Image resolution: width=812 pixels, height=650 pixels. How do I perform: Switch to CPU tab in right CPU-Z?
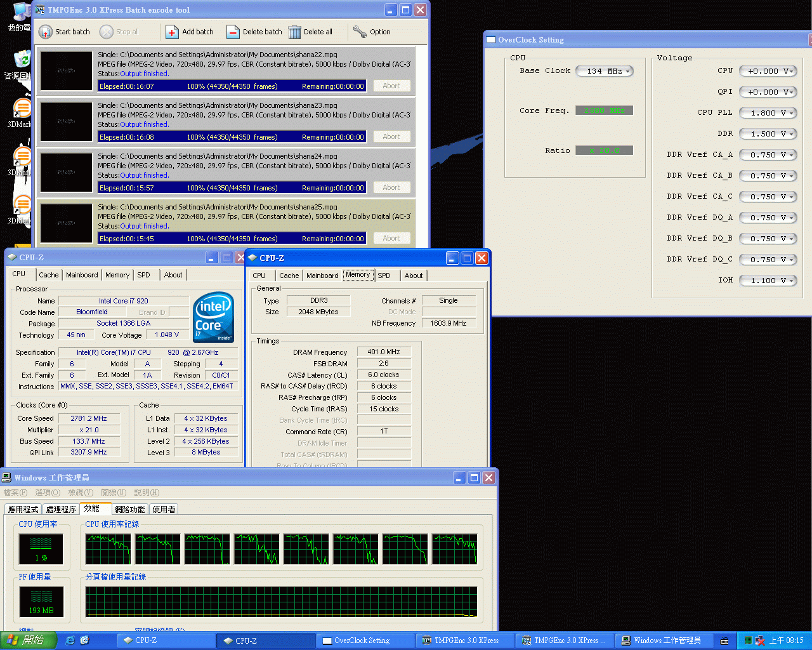click(259, 275)
